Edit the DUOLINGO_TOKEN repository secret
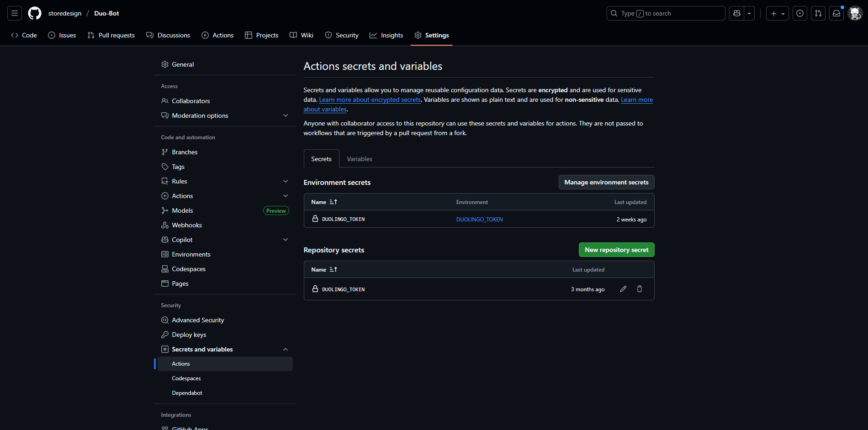 click(623, 289)
